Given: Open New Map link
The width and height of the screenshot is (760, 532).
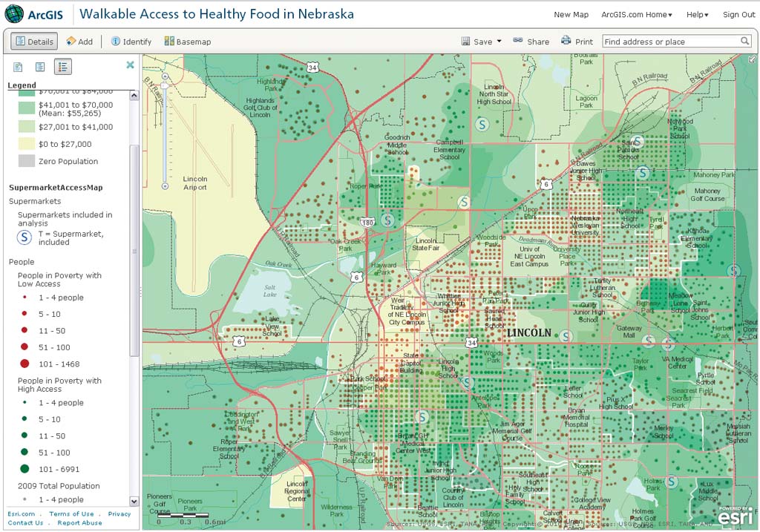Looking at the screenshot, I should [571, 15].
